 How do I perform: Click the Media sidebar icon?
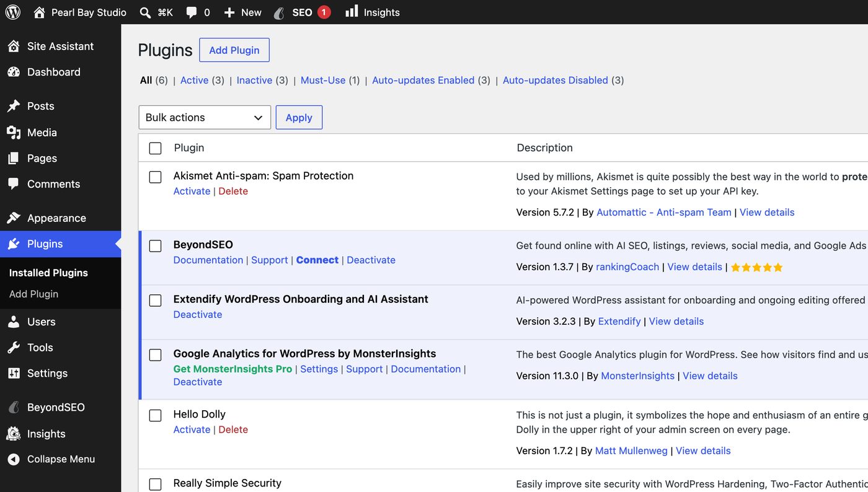click(14, 132)
